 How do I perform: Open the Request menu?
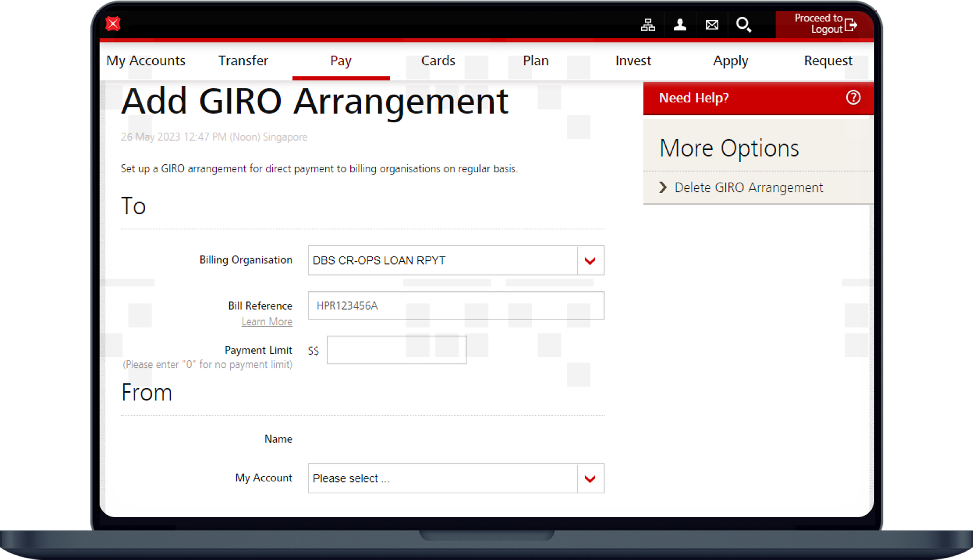pos(828,61)
